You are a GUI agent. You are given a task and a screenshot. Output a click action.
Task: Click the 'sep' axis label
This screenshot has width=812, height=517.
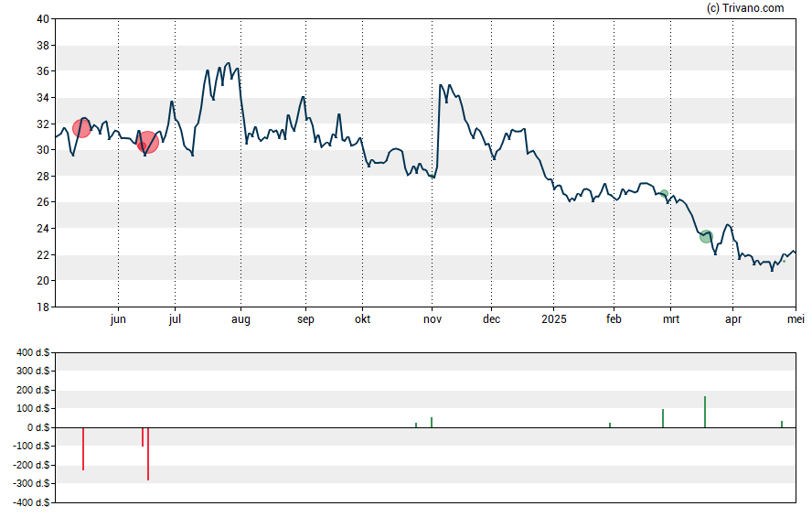pos(305,319)
